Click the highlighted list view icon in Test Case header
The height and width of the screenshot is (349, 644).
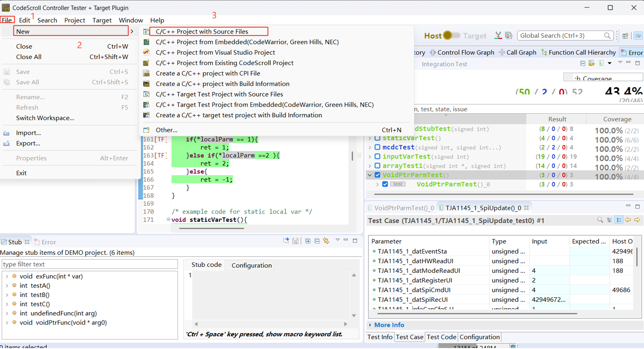click(x=619, y=220)
